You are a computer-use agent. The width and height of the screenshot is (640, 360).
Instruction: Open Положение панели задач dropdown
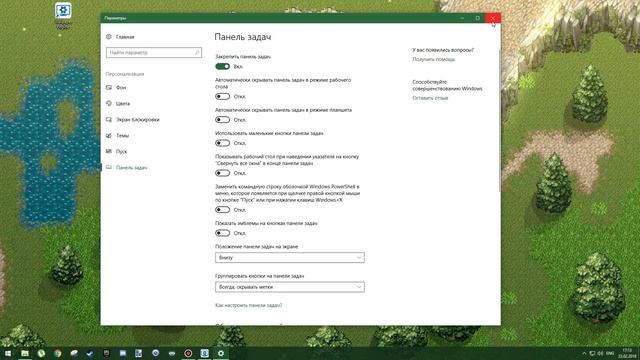(x=290, y=258)
